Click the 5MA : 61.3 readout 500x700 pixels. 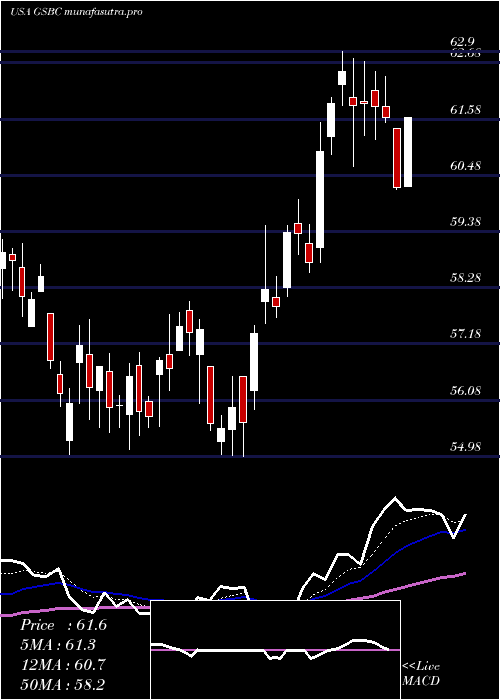click(x=58, y=645)
